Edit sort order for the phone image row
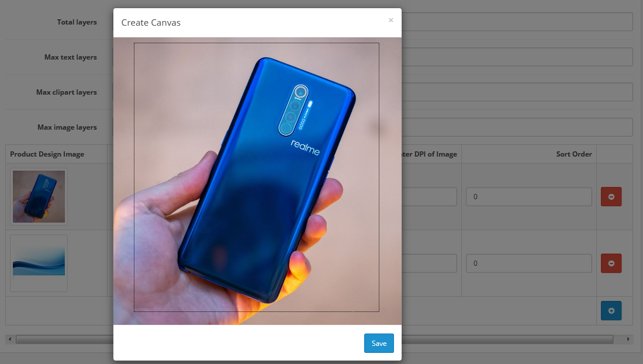Viewport: 643px width, 364px height. (529, 197)
